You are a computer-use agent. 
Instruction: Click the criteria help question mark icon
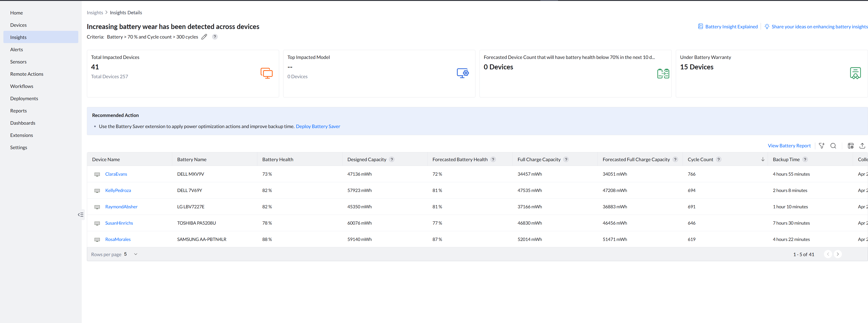(x=215, y=37)
